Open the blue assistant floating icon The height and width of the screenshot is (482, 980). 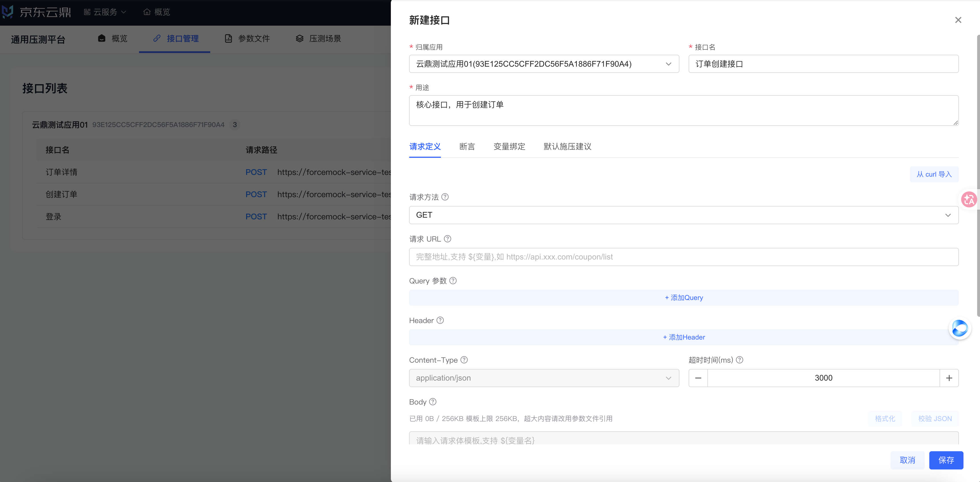coord(959,328)
